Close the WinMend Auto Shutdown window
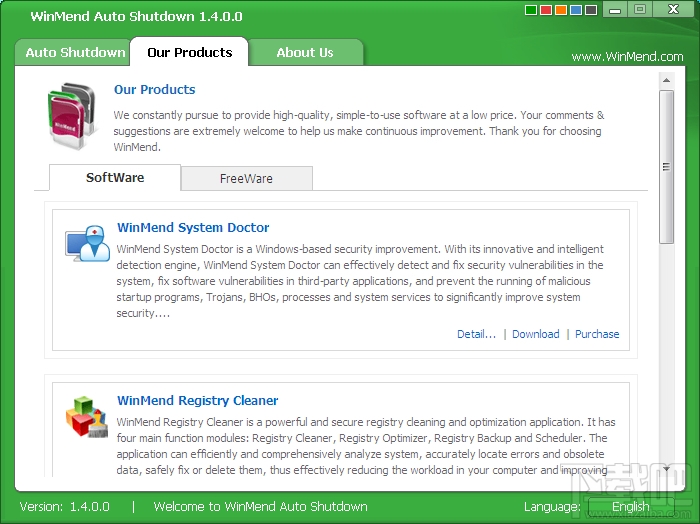 pyautogui.click(x=673, y=9)
